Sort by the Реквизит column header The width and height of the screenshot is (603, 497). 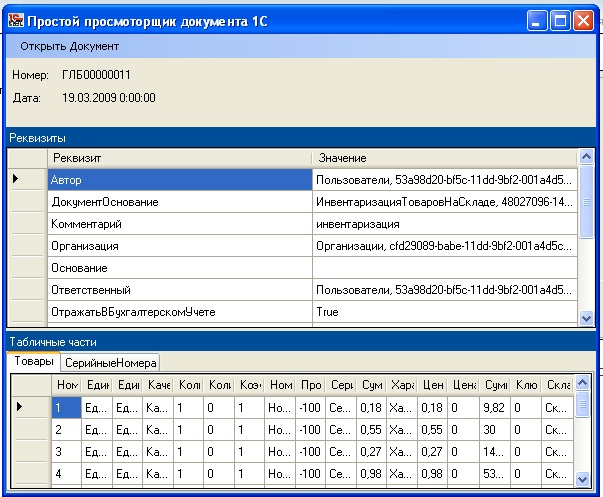(180, 158)
